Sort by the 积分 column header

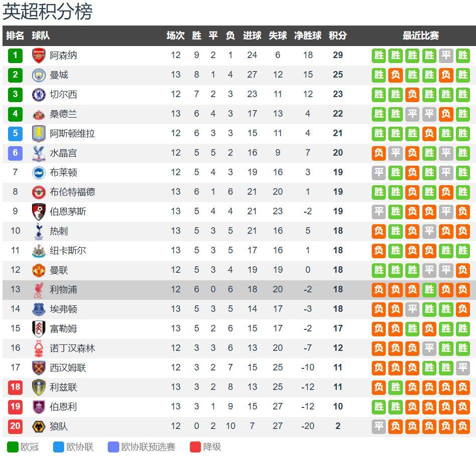(337, 36)
